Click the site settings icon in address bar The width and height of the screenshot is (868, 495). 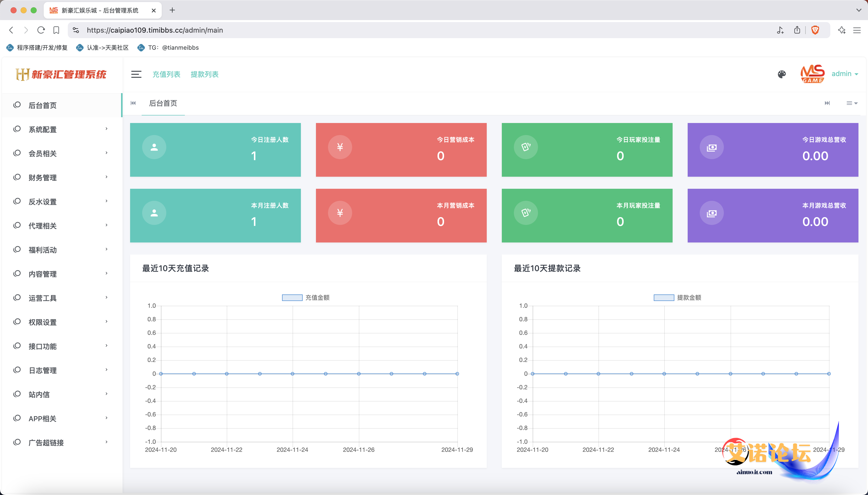point(76,30)
